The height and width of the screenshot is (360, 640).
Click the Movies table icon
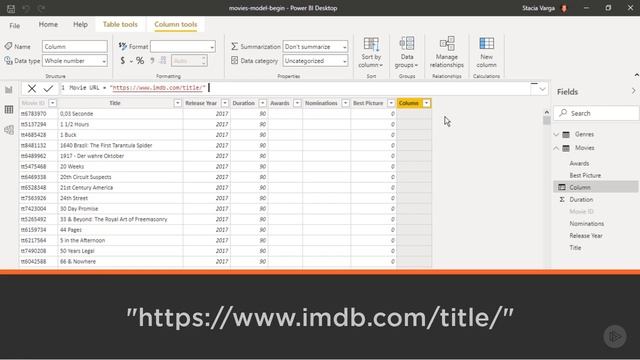pyautogui.click(x=566, y=148)
